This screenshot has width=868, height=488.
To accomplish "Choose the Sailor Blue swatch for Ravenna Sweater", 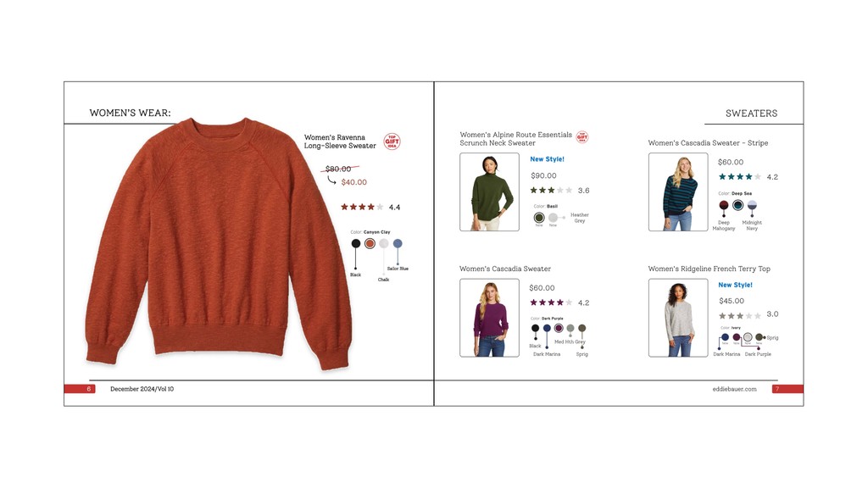I will pyautogui.click(x=398, y=243).
